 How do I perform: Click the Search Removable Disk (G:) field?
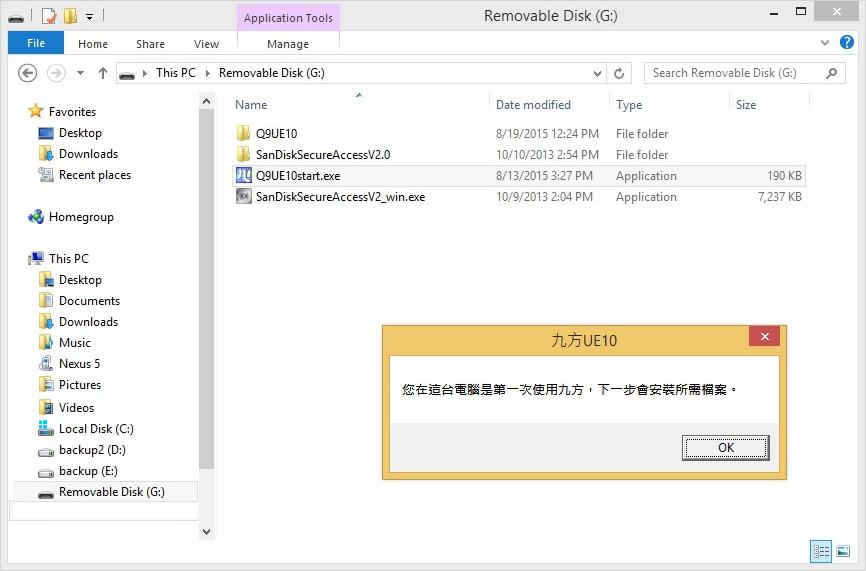pyautogui.click(x=744, y=73)
